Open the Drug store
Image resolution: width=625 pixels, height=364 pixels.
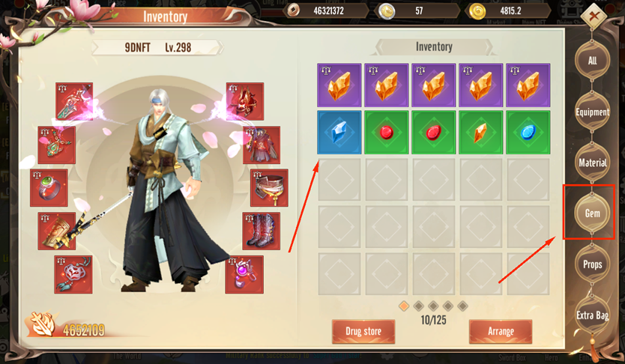click(x=363, y=331)
